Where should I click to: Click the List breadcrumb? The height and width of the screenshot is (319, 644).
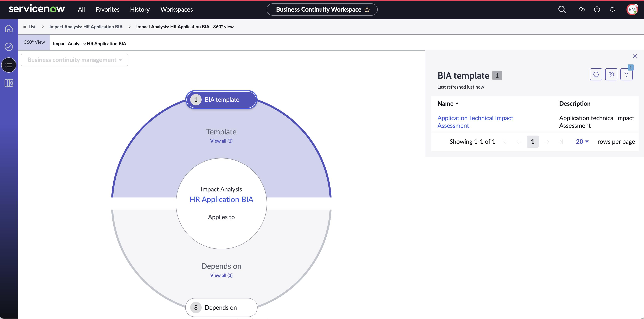29,27
